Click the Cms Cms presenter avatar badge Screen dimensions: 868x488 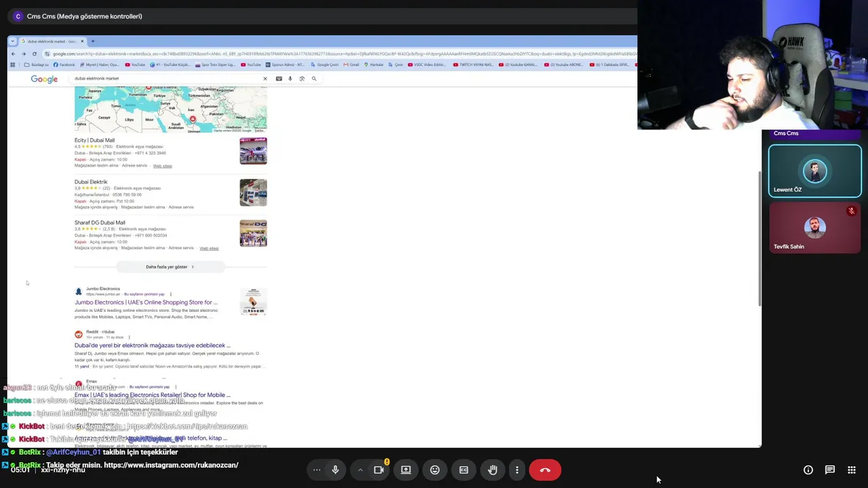(x=18, y=16)
